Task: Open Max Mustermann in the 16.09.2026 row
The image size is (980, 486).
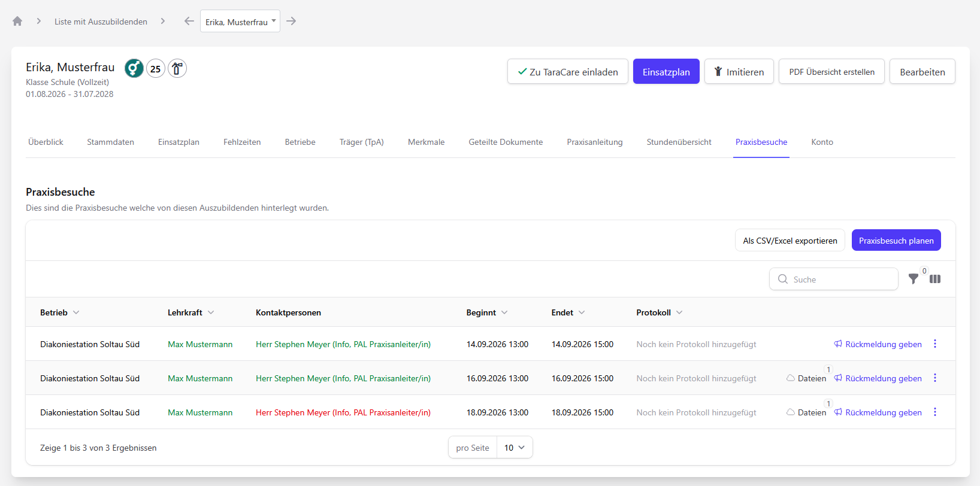Action: 200,378
